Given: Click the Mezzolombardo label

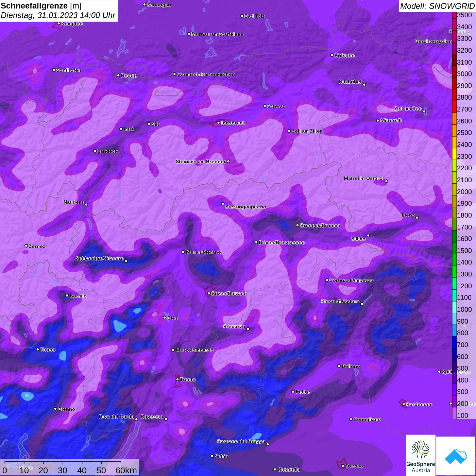Looking at the screenshot, I should point(194,350).
